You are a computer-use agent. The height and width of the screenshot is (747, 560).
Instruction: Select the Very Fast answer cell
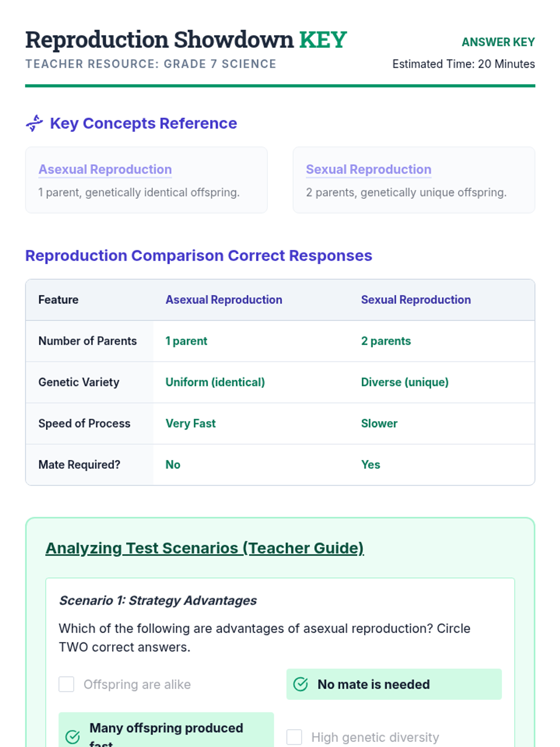click(190, 423)
